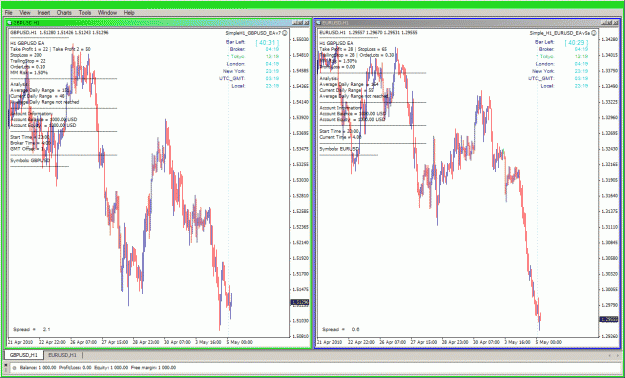Click 'Symbols: GBPUSD' text
Viewport: 625px width, 378px height.
30,161
